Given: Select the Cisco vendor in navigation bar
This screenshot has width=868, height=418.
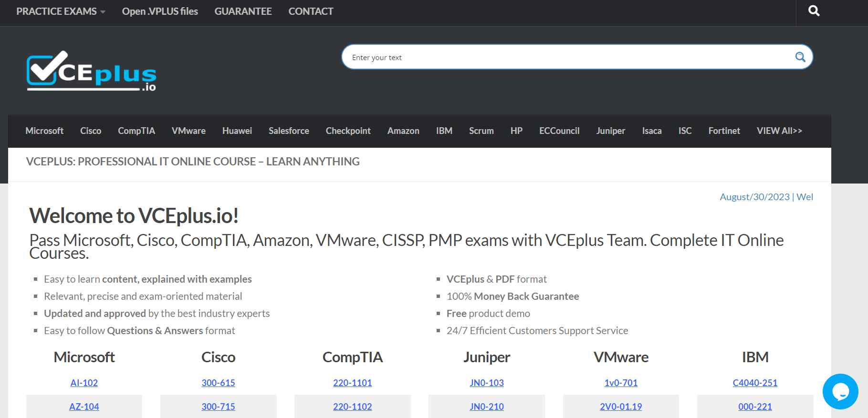Looking at the screenshot, I should click(91, 131).
